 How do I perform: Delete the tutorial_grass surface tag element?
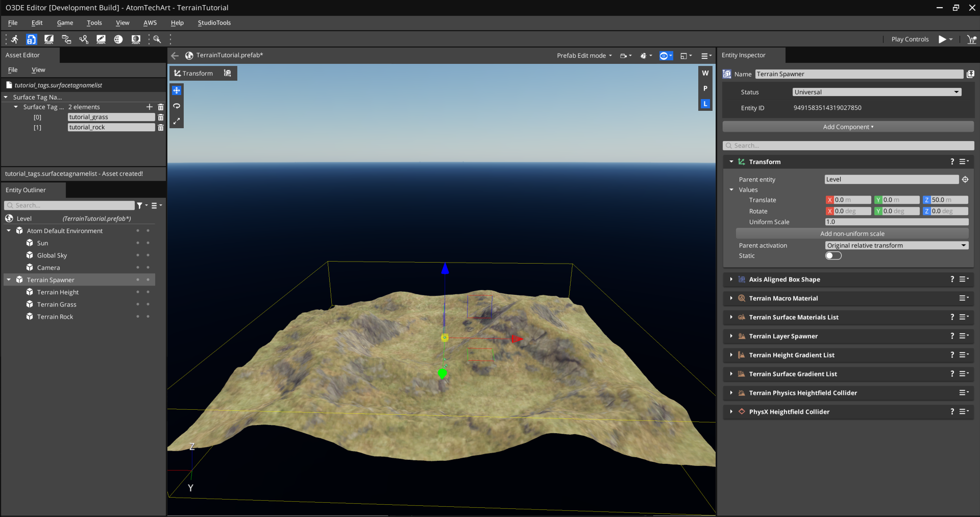point(161,117)
